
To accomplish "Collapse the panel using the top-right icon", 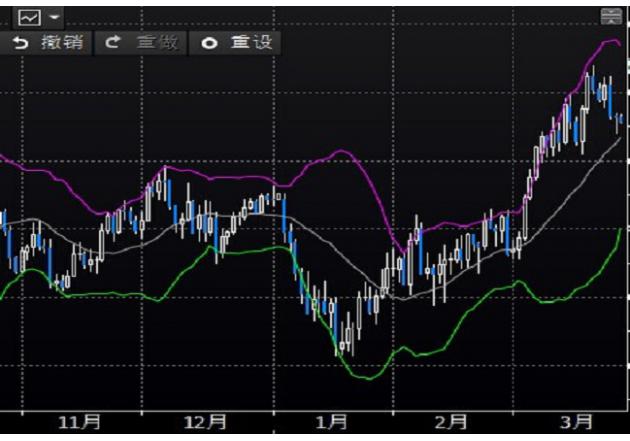I will click(x=610, y=16).
